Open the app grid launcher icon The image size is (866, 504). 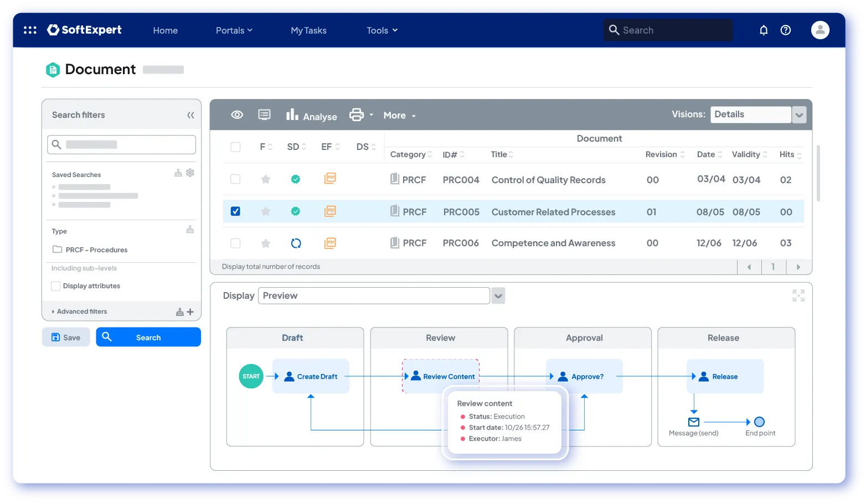click(x=30, y=30)
